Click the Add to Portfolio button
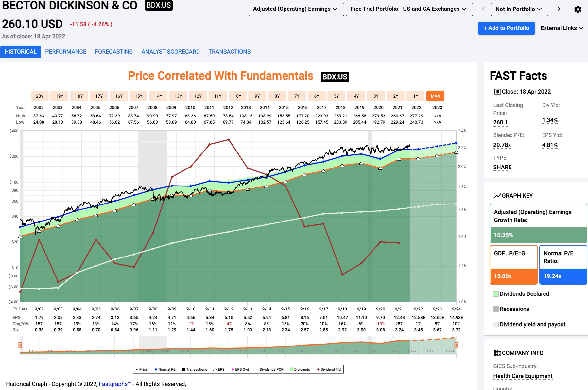The width and height of the screenshot is (588, 390). pyautogui.click(x=506, y=28)
